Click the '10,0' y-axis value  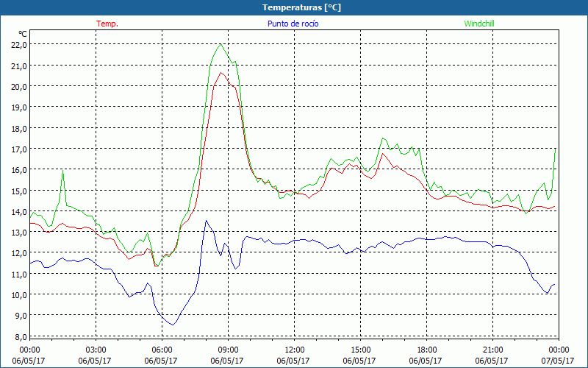pos(20,295)
